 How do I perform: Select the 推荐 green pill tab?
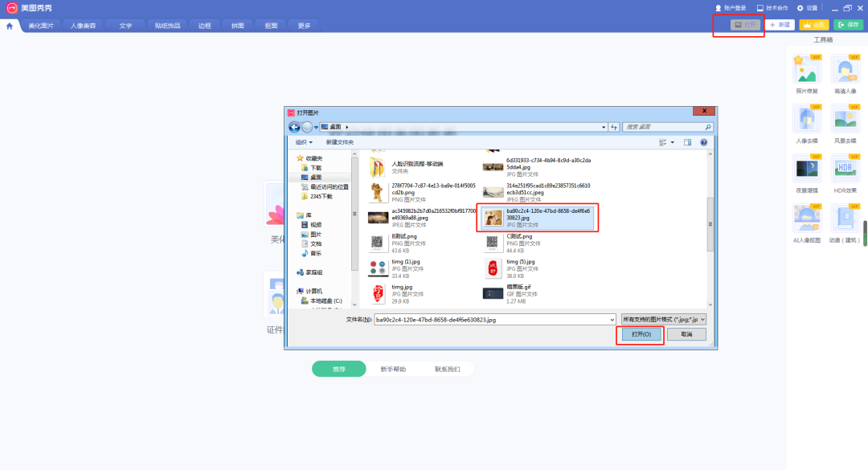click(339, 369)
